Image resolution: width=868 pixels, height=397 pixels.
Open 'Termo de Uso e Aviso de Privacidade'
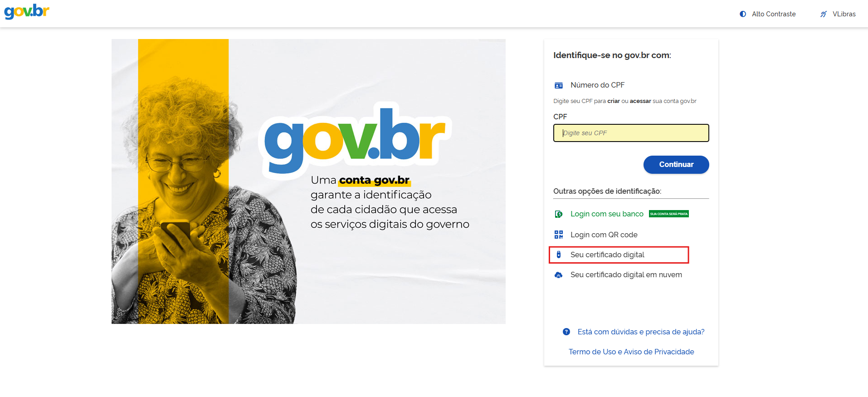pos(631,352)
